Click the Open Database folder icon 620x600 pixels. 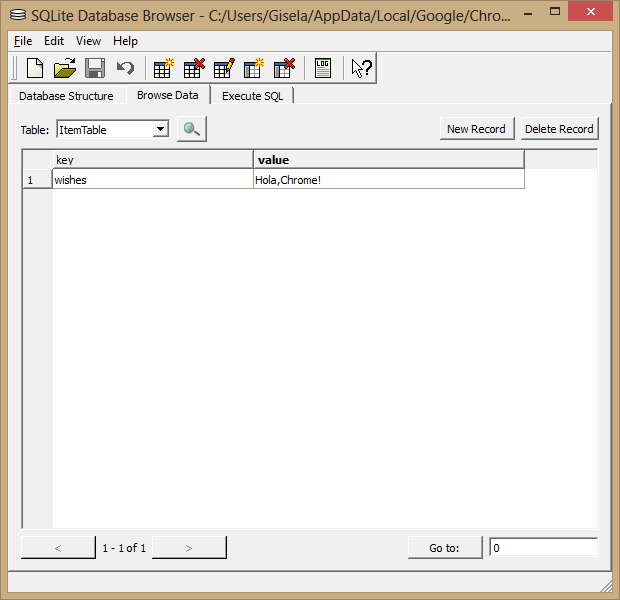[x=65, y=68]
